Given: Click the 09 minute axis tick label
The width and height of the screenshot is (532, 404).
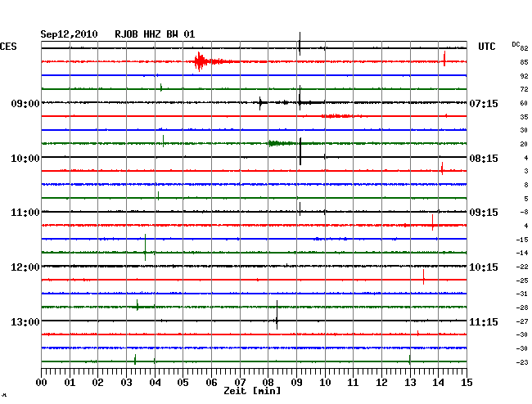Looking at the screenshot, I should click(296, 382).
